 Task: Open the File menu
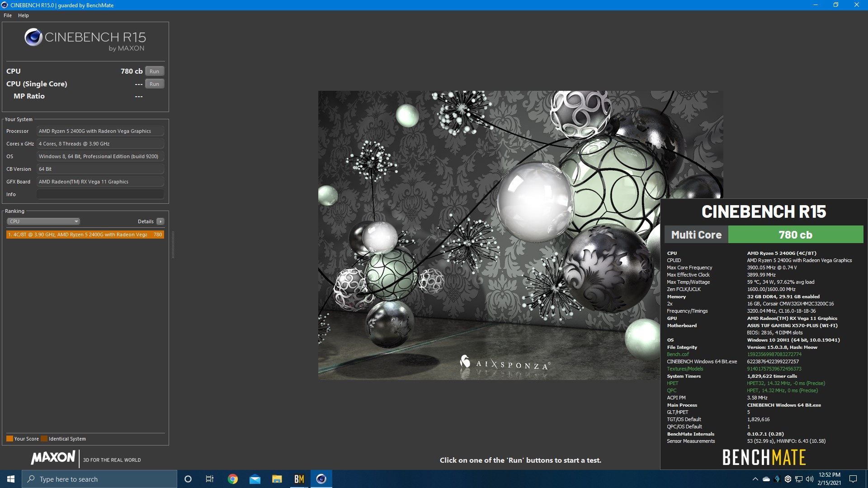point(8,15)
